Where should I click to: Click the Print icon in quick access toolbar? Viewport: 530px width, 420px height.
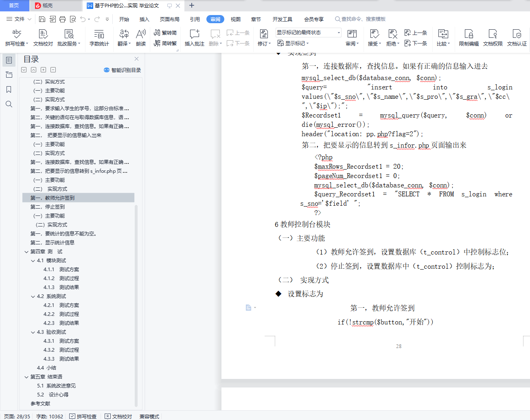coord(63,19)
